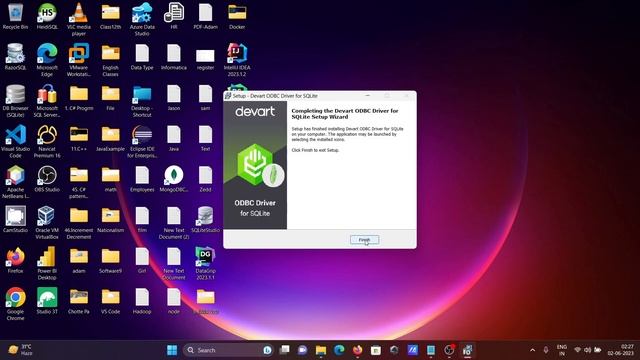Select the Software9 folder on desktop
The width and height of the screenshot is (640, 360).
(111, 260)
